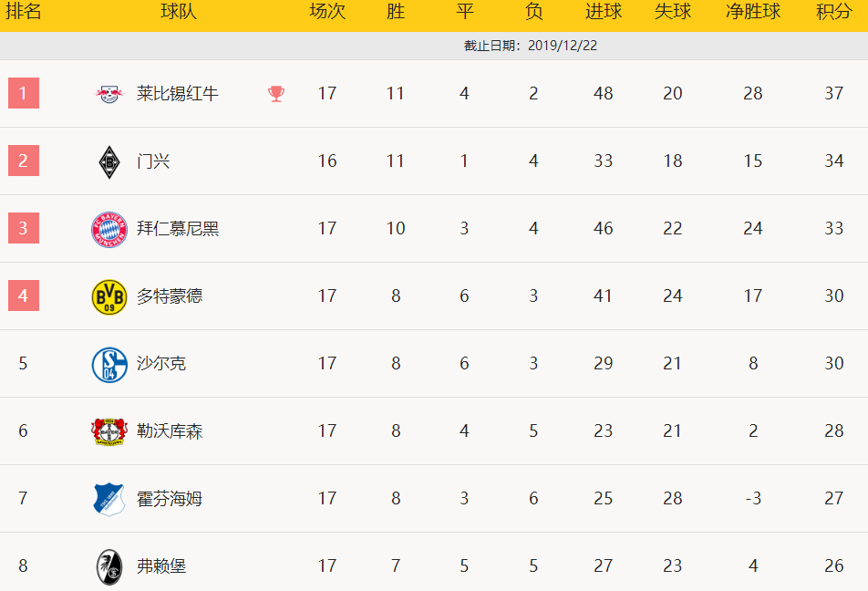Sort table by 积分 column header
Image resolution: width=868 pixels, height=591 pixels.
pyautogui.click(x=833, y=11)
